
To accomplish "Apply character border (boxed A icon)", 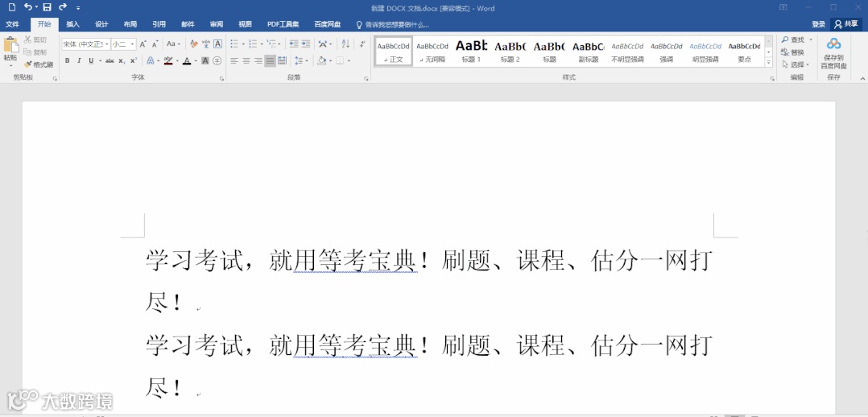I will pos(217,43).
